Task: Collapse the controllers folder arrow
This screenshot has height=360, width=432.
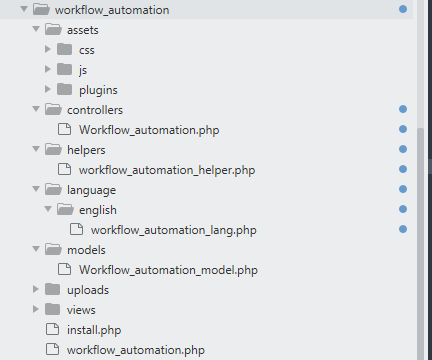Action: 36,109
